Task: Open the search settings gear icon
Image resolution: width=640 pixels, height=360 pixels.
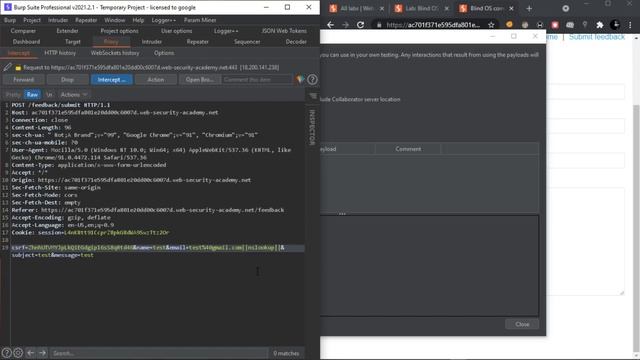Action: click(18, 353)
